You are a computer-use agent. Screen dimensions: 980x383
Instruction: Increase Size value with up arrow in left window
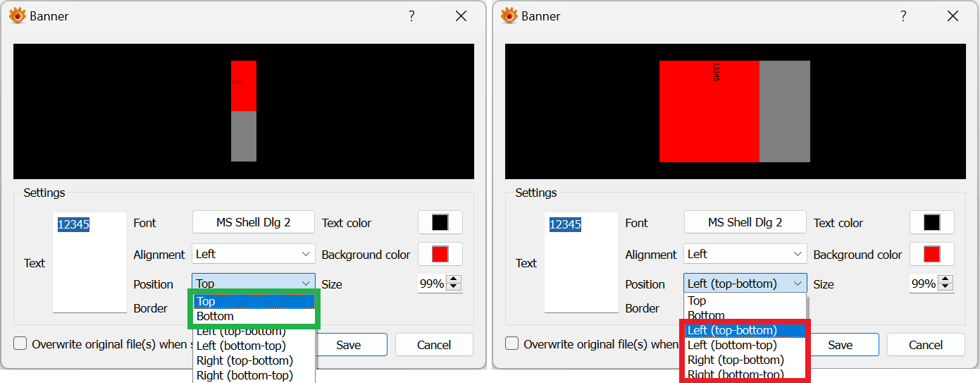coord(454,279)
